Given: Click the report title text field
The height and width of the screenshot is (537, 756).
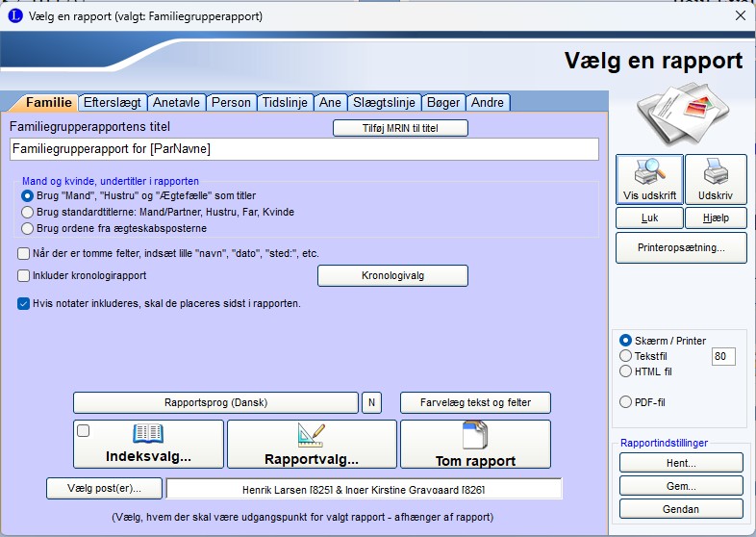Looking at the screenshot, I should 304,149.
